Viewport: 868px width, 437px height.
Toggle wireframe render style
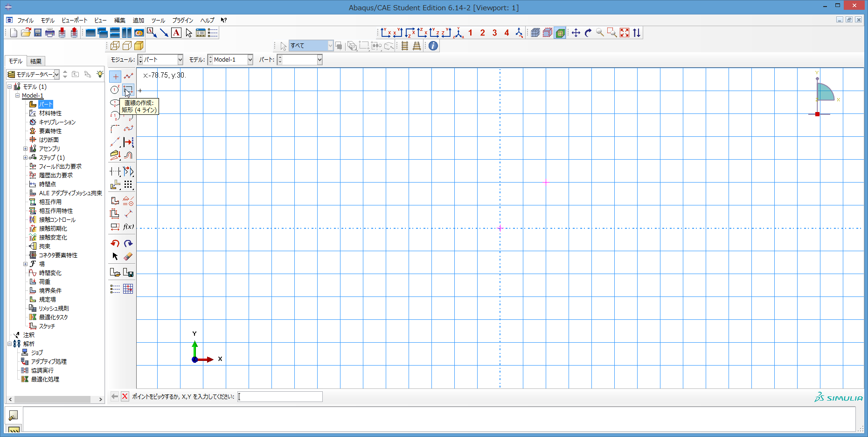pos(115,46)
